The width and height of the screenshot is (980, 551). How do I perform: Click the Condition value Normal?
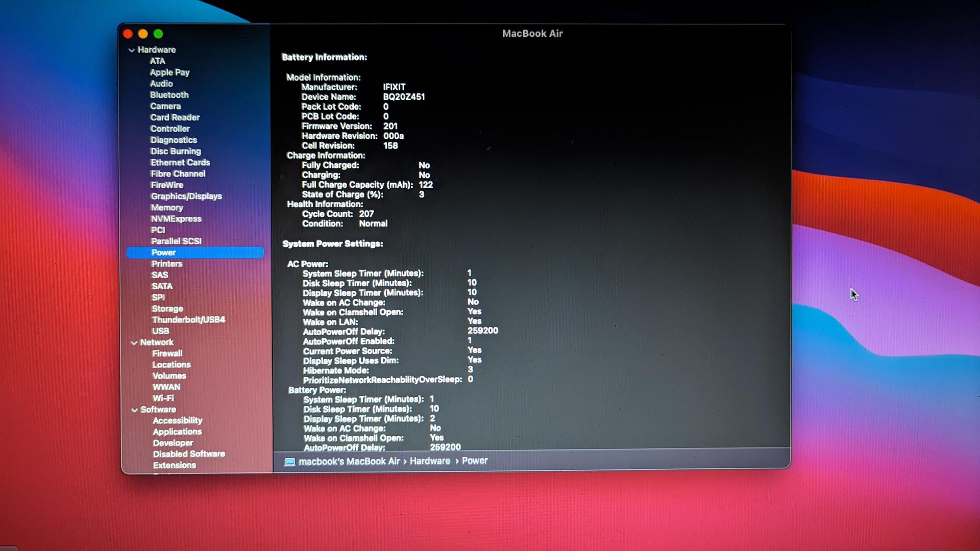pyautogui.click(x=373, y=224)
